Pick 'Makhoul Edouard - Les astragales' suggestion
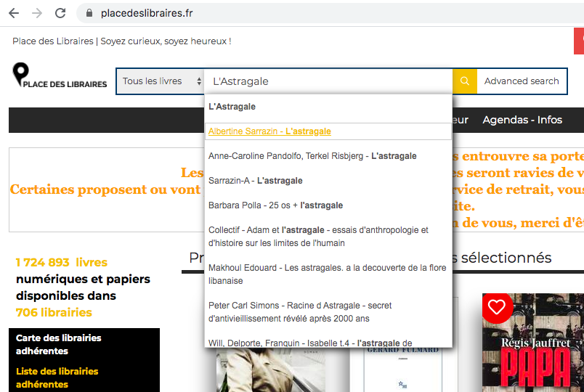Image resolution: width=584 pixels, height=392 pixels. click(328, 274)
